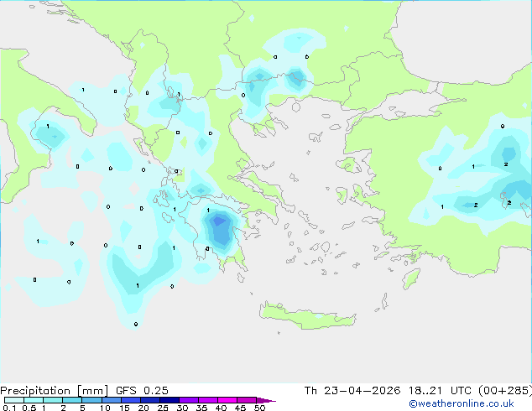The image size is (532, 411).
Task: Select the 35–40 mm legend swatch
Action: click(207, 400)
